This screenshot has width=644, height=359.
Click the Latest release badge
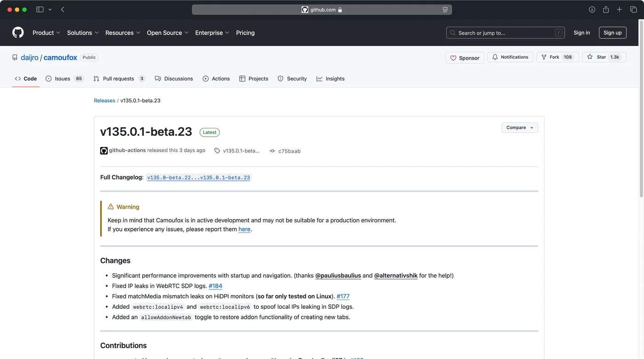pos(210,132)
